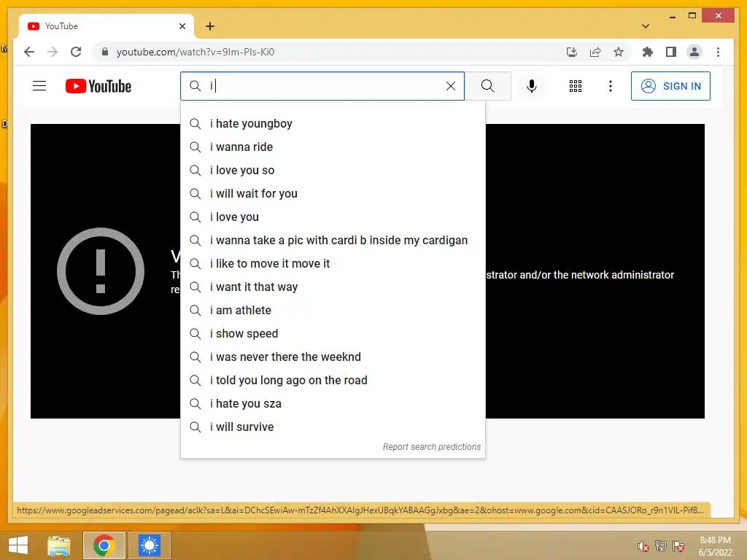
Task: Click Report search predictions link
Action: 432,447
